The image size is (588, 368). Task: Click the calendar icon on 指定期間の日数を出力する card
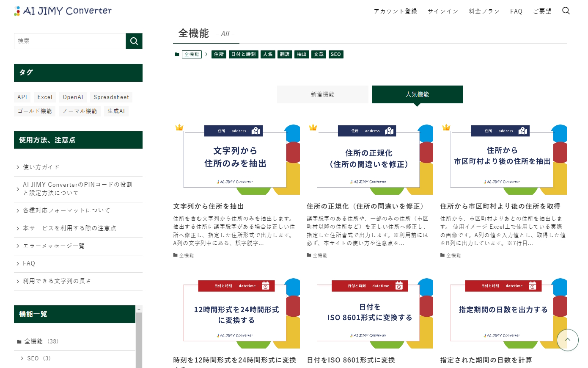[x=533, y=286]
